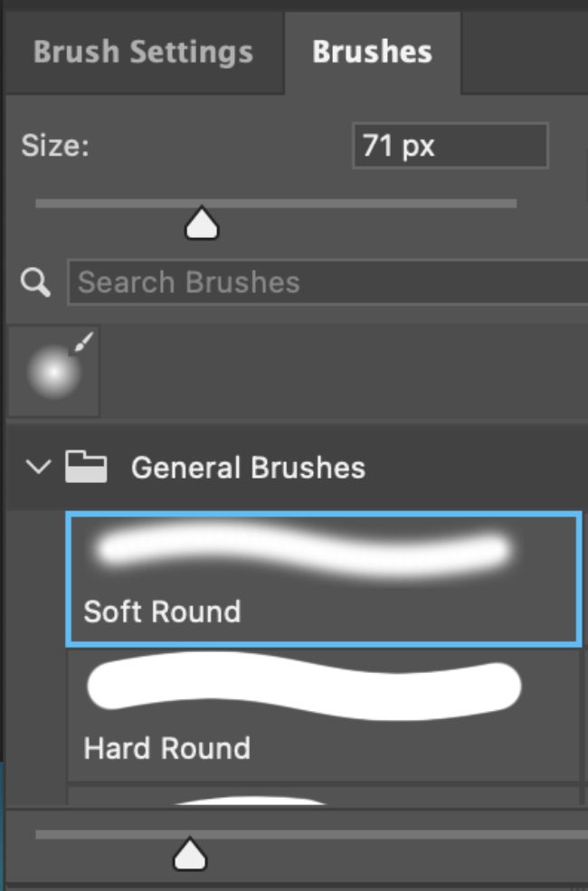Pick the recently used soft brush thumbnail
The height and width of the screenshot is (891, 588).
click(x=52, y=373)
